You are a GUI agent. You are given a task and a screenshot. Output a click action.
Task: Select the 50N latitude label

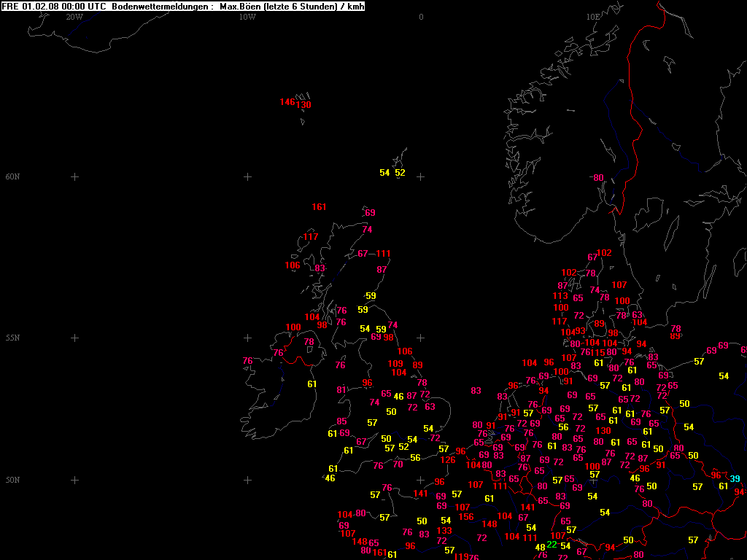click(x=13, y=480)
